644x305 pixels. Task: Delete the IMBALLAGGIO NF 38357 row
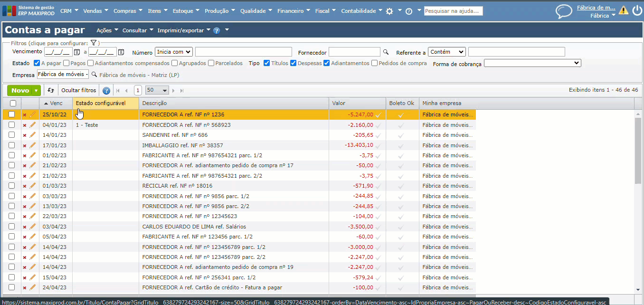coord(25,145)
